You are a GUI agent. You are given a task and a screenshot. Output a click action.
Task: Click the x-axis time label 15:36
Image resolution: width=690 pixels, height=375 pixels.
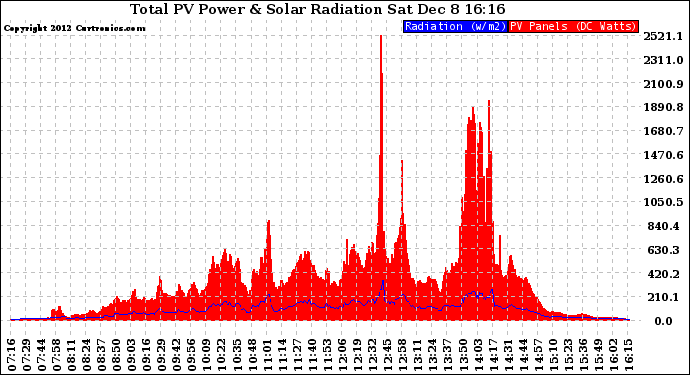(583, 354)
